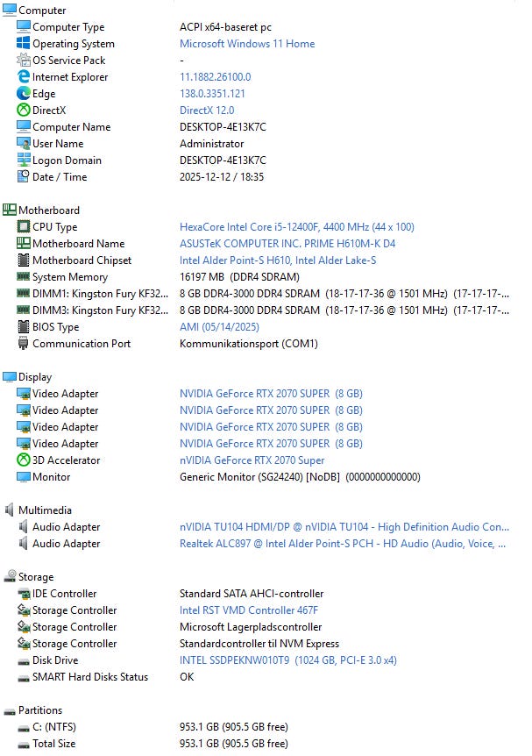
Task: Open the Intel Alder Point-S H610 chipset link
Action: (278, 260)
